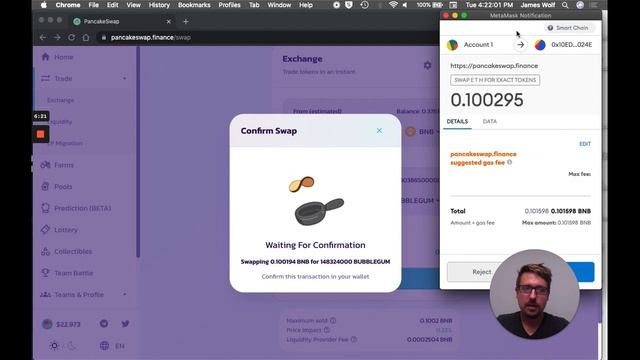
Task: Open the Chrome menu in menu bar
Action: (x=68, y=5)
